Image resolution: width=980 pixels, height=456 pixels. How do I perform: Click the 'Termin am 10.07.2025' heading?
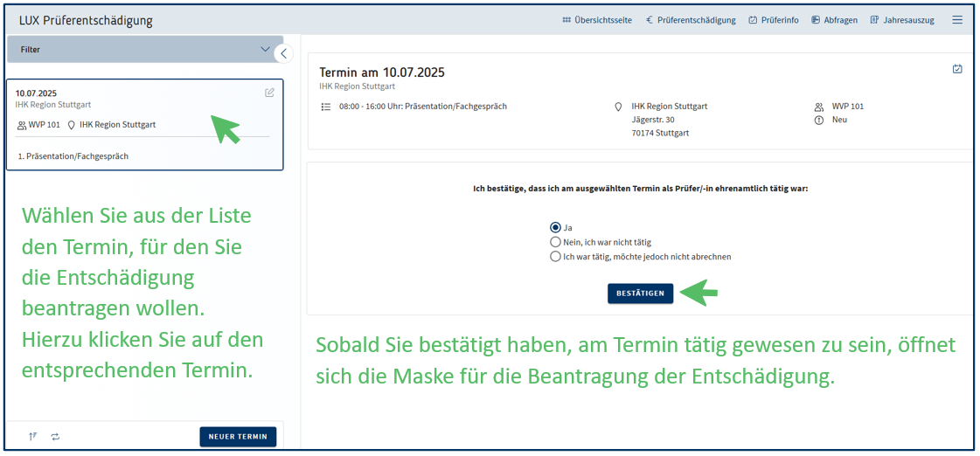382,73
